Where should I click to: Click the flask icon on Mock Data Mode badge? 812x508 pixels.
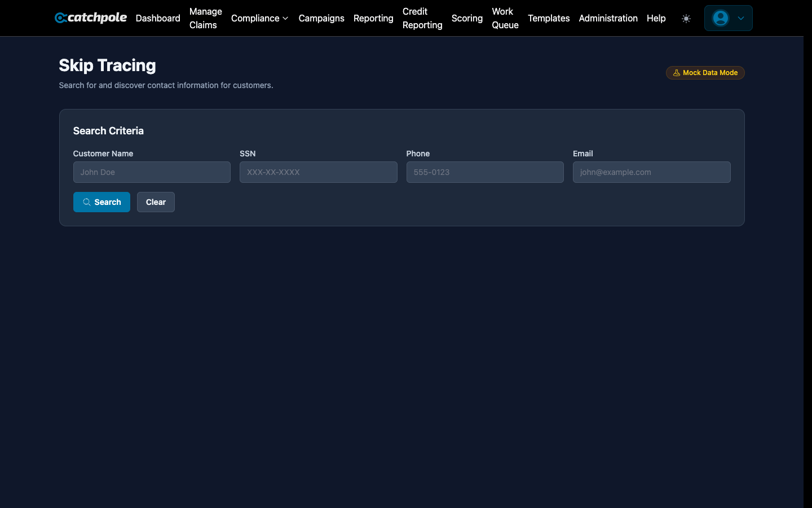[676, 72]
